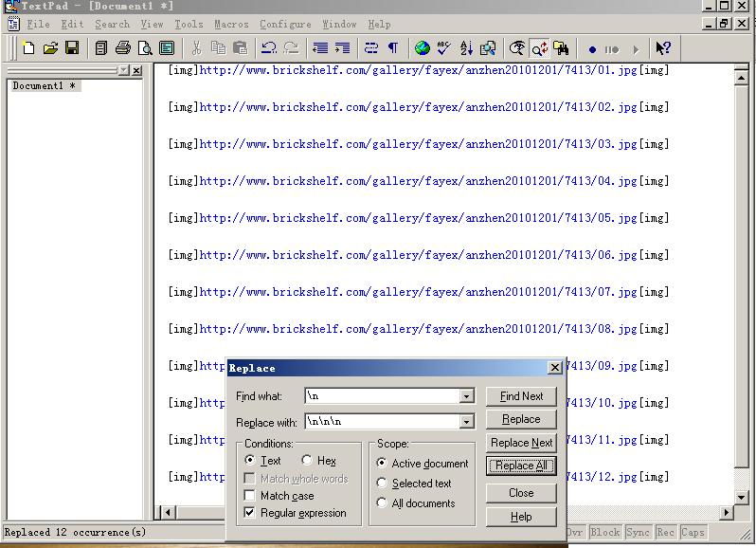Redo the last undone action
The image size is (756, 548).
pyautogui.click(x=291, y=48)
